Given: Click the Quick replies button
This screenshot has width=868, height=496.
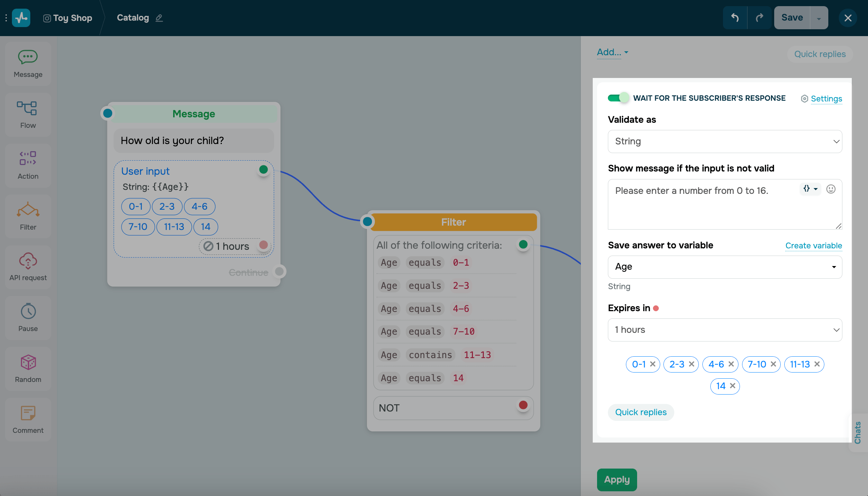Looking at the screenshot, I should (641, 412).
